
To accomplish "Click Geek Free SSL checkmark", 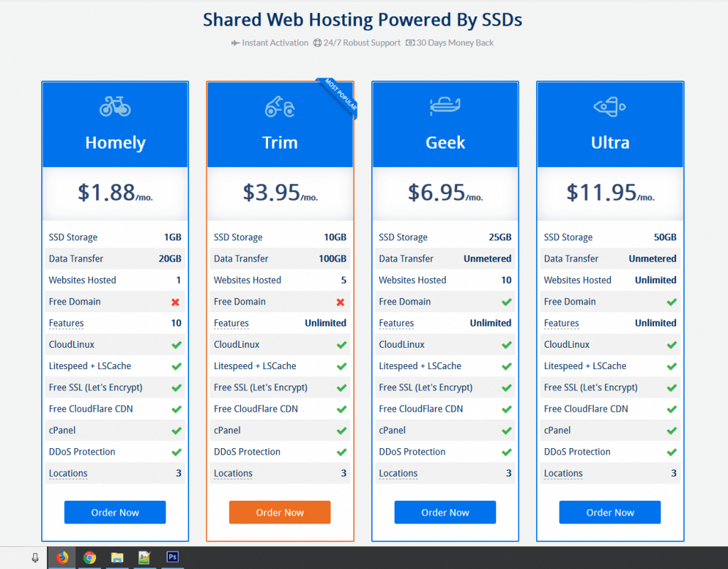I will 506,388.
